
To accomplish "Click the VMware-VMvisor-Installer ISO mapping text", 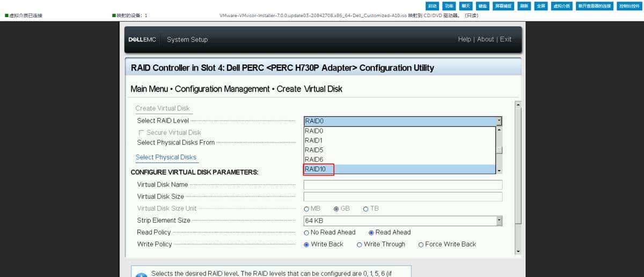I will [349, 16].
